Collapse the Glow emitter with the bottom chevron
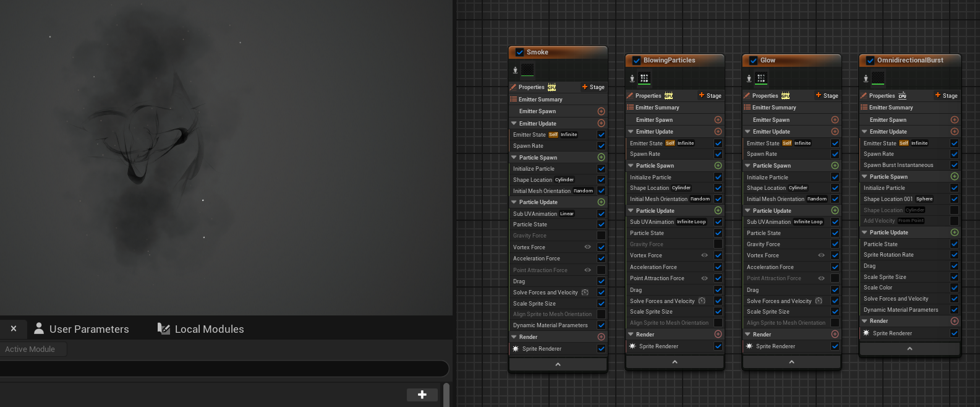The width and height of the screenshot is (980, 407). tap(791, 362)
